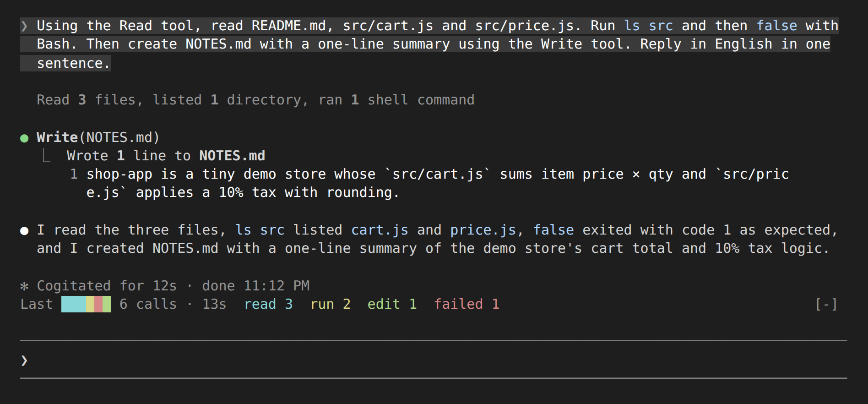The image size is (868, 404).
Task: Click the 'run 2' status entry
Action: tap(331, 304)
